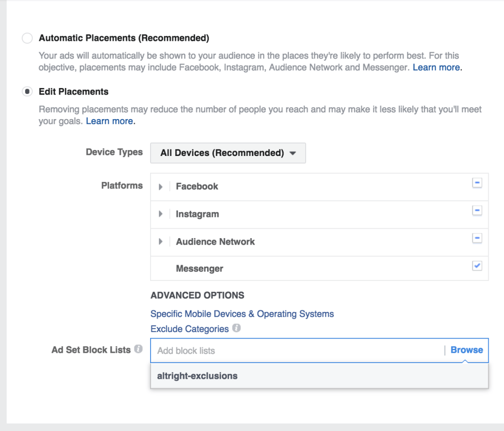
Task: Select Automatic Placements radio button
Action: [x=28, y=38]
